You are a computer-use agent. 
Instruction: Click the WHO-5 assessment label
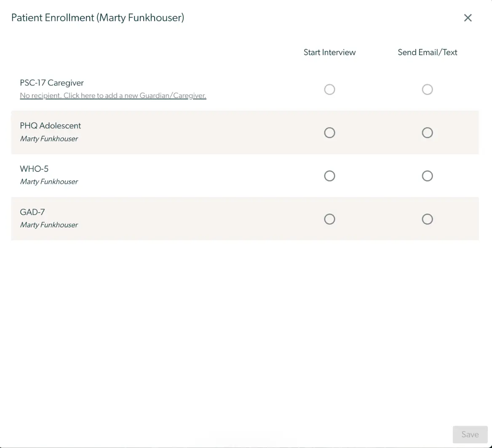[x=34, y=169]
